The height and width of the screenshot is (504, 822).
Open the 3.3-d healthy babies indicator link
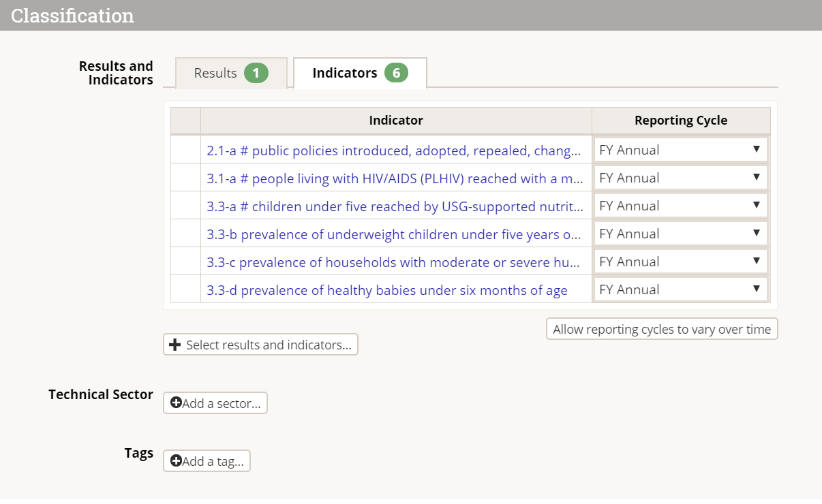point(387,290)
